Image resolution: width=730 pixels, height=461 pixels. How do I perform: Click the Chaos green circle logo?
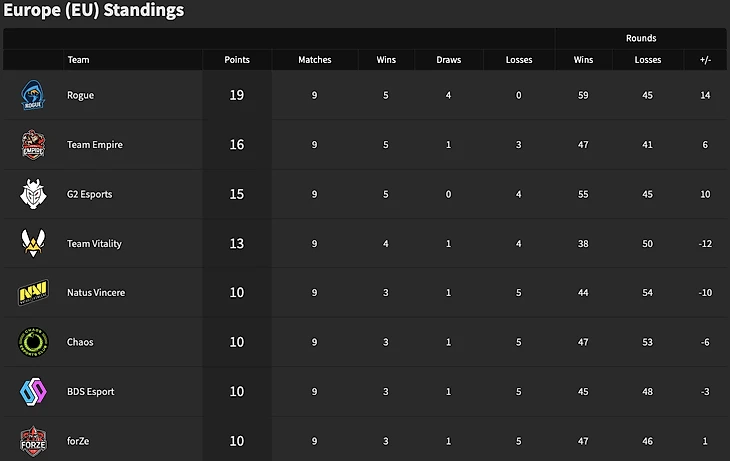(x=29, y=342)
